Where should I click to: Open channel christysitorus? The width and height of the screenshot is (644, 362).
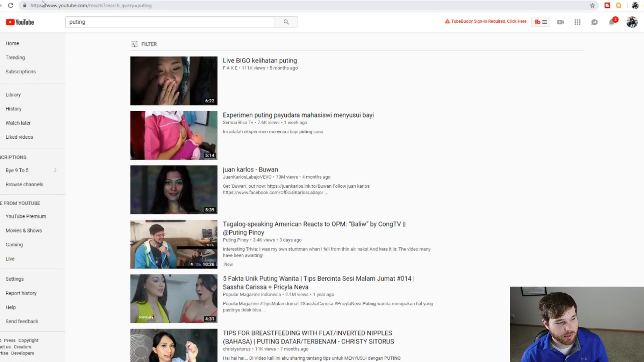(x=236, y=349)
